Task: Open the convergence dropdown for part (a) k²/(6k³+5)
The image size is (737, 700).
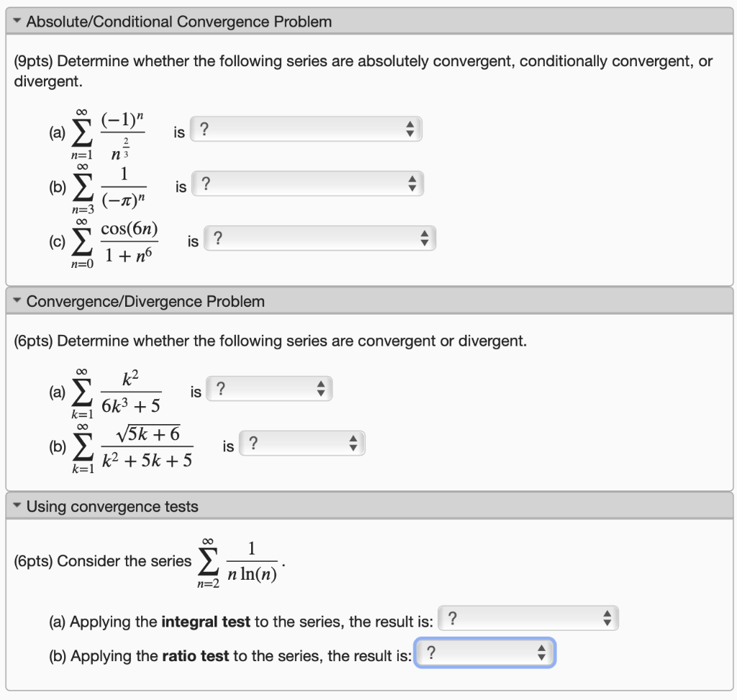Action: point(266,387)
